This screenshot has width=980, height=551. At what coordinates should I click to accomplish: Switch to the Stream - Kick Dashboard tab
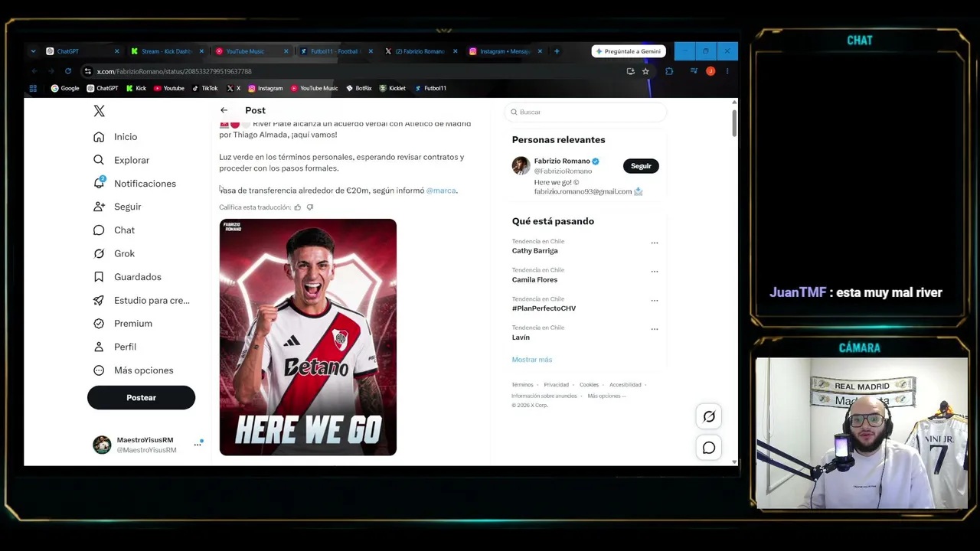(x=166, y=51)
